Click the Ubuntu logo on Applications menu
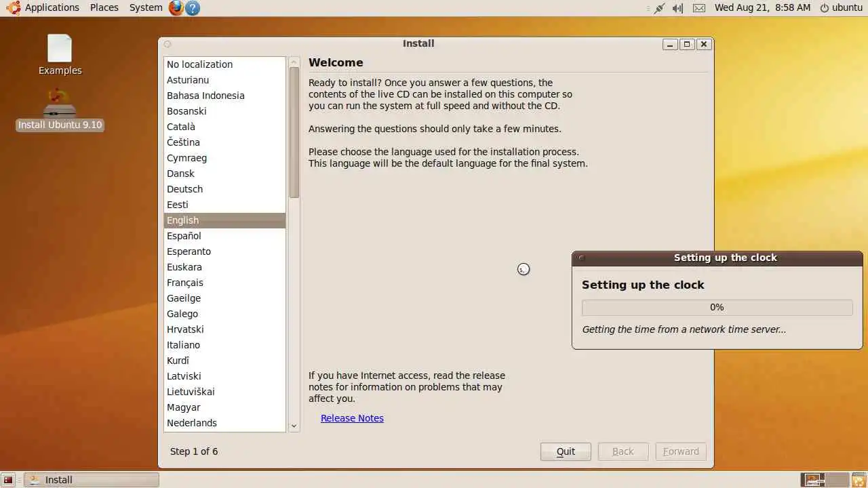Image resolution: width=868 pixels, height=488 pixels. pyautogui.click(x=13, y=7)
